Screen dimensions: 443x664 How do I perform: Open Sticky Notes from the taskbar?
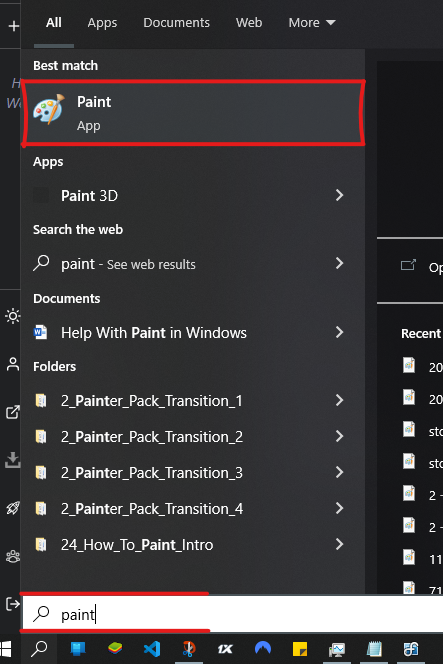(x=300, y=649)
